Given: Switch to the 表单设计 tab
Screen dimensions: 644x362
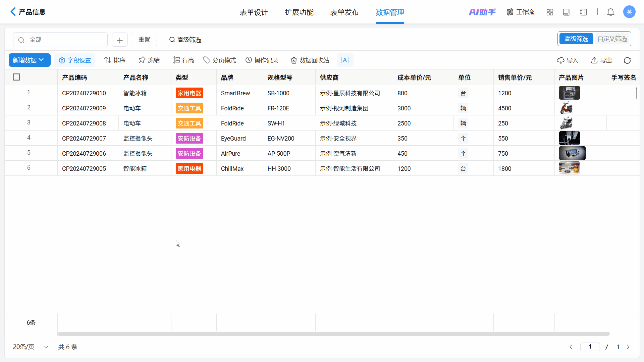Looking at the screenshot, I should coord(254,12).
